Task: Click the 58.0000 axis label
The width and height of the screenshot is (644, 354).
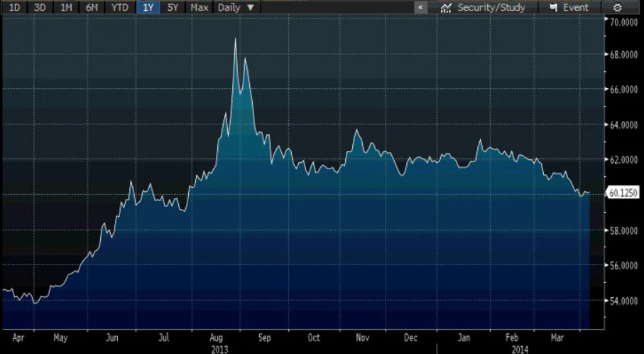Action: click(x=623, y=230)
